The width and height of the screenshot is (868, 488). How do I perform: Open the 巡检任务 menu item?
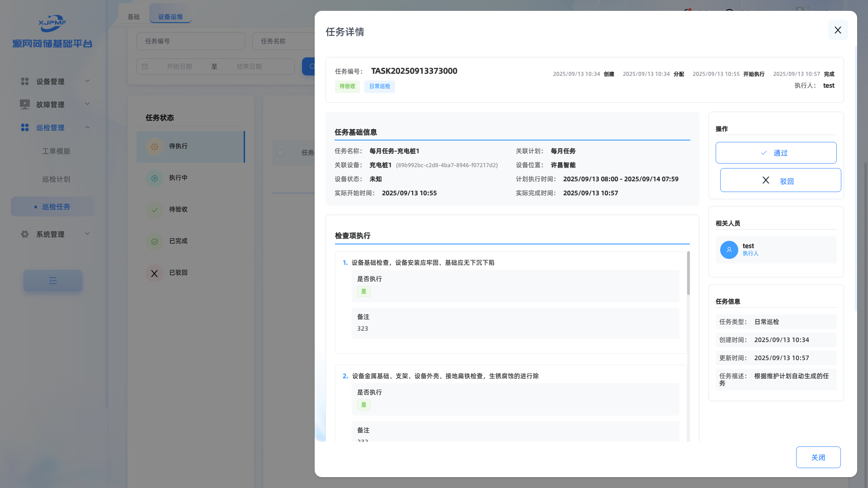[56, 206]
